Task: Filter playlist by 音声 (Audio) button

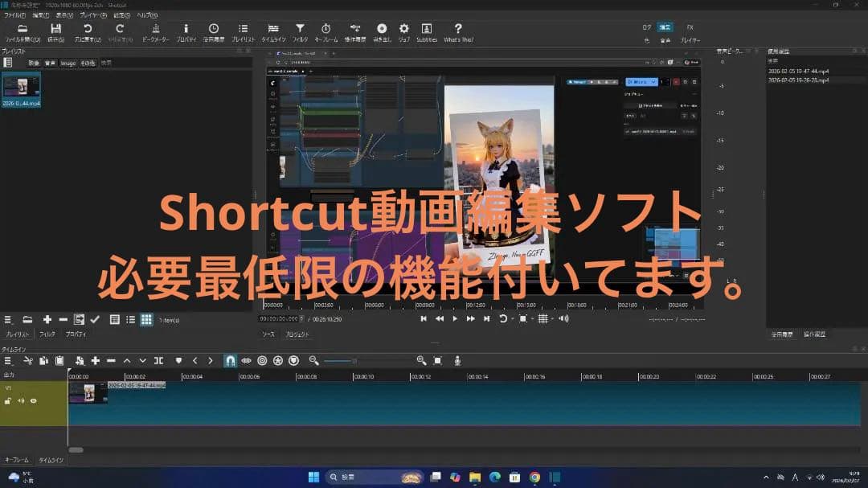Action: click(50, 64)
